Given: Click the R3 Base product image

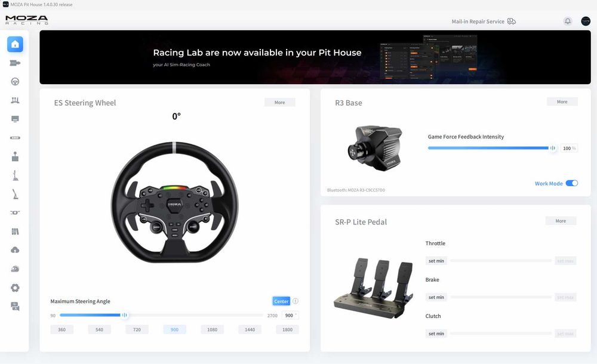Looking at the screenshot, I should point(375,148).
